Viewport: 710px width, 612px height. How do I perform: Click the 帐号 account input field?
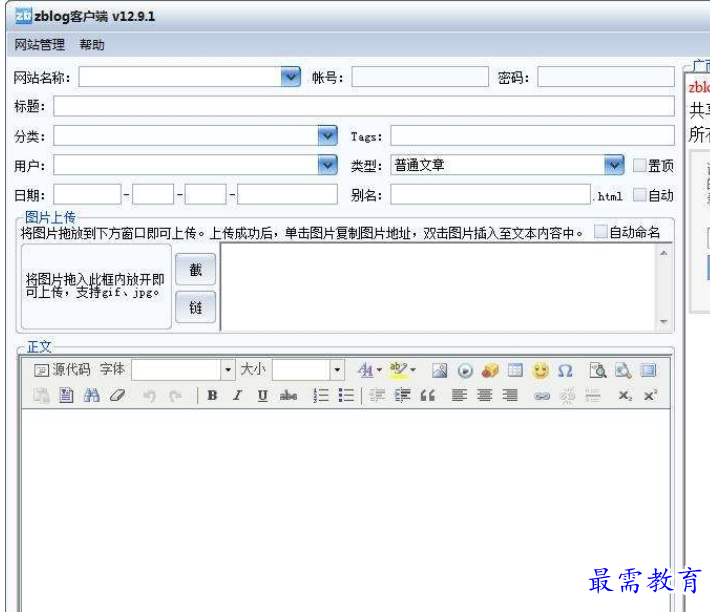420,76
